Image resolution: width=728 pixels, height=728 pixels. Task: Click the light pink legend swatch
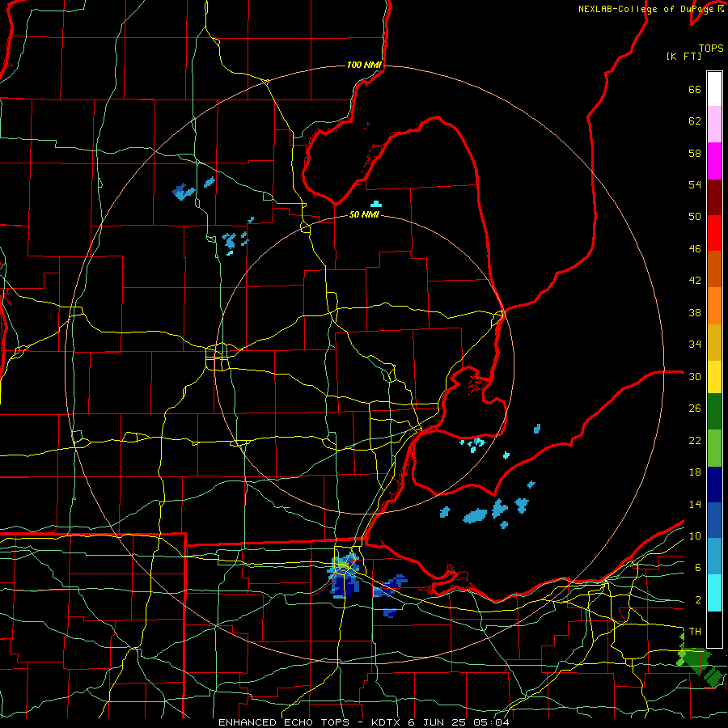[714, 125]
